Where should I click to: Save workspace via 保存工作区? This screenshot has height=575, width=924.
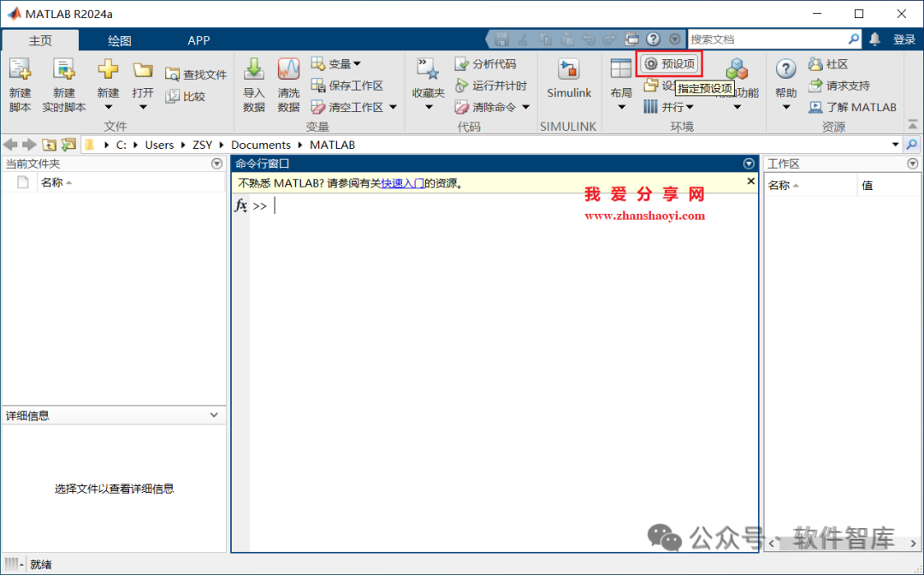[x=347, y=86]
